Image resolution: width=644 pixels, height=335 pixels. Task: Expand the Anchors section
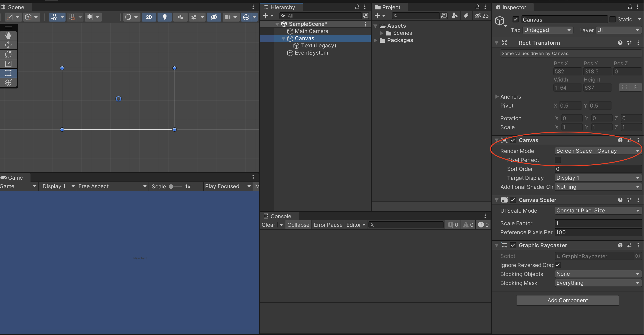point(497,97)
